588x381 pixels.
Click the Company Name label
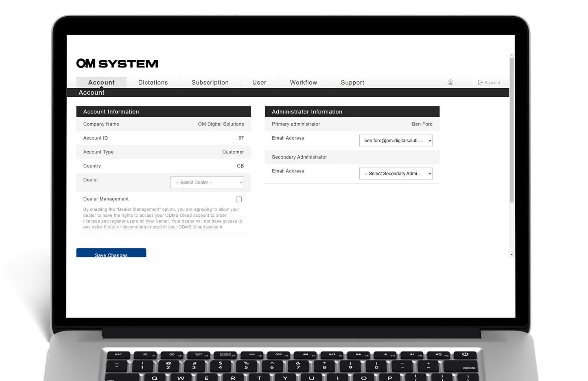[101, 124]
